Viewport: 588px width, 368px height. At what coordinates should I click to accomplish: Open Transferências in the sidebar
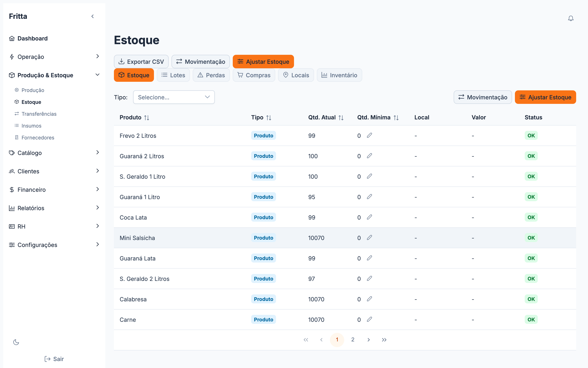tap(39, 114)
